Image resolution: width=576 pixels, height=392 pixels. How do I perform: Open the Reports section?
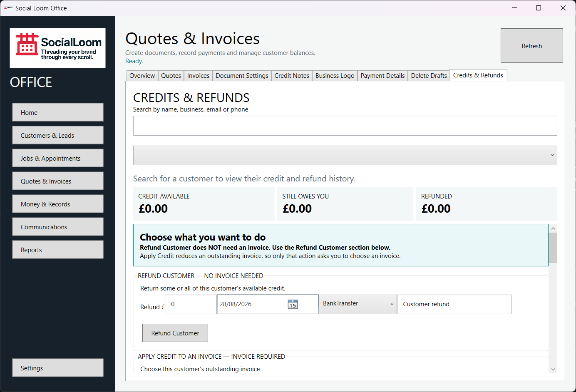coord(58,250)
